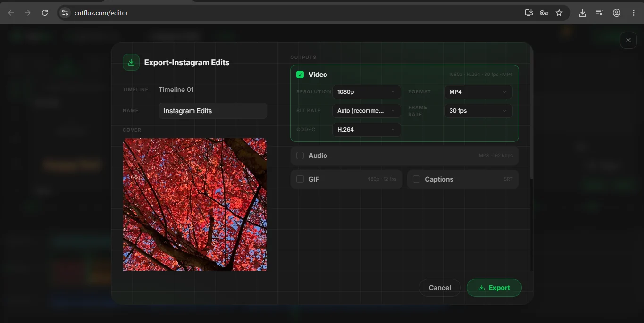
Task: Open the Format MP4 dropdown
Action: [478, 92]
